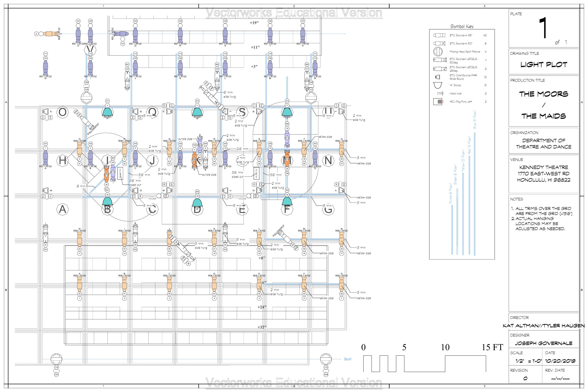Screen dimensions: 588x392
Task: Select the 10/20/2019 date field
Action: (560, 361)
